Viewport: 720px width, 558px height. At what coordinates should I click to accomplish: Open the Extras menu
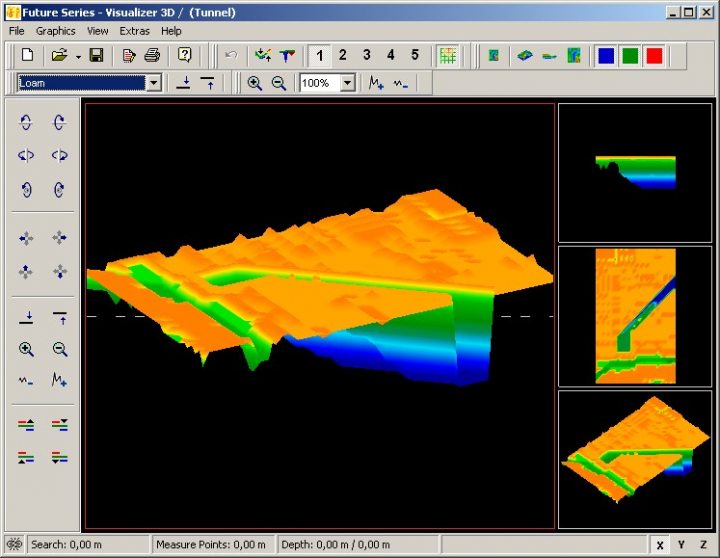coord(134,31)
